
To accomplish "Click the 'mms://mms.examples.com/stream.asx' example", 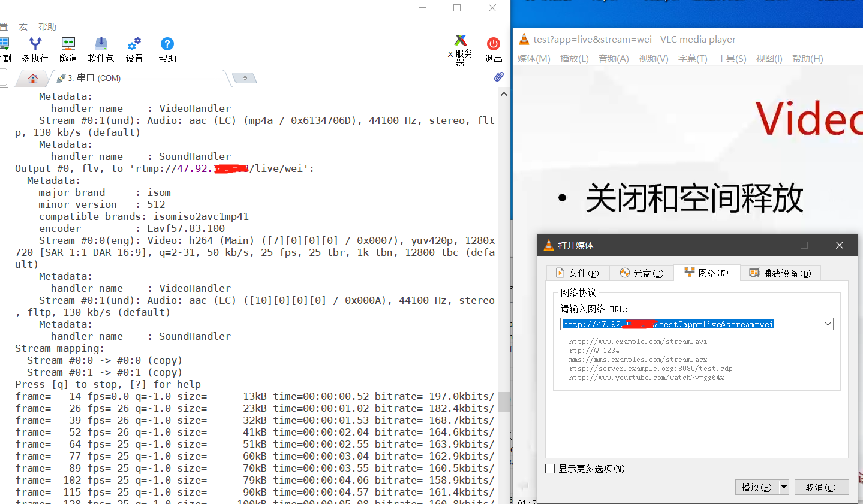I will pyautogui.click(x=638, y=360).
